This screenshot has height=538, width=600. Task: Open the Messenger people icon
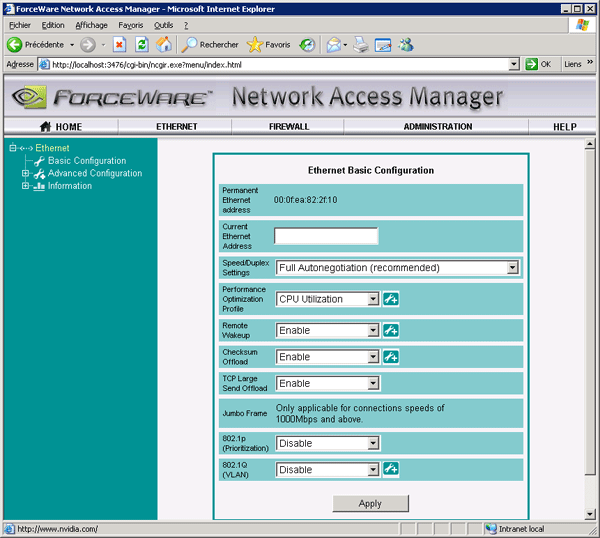tap(406, 45)
